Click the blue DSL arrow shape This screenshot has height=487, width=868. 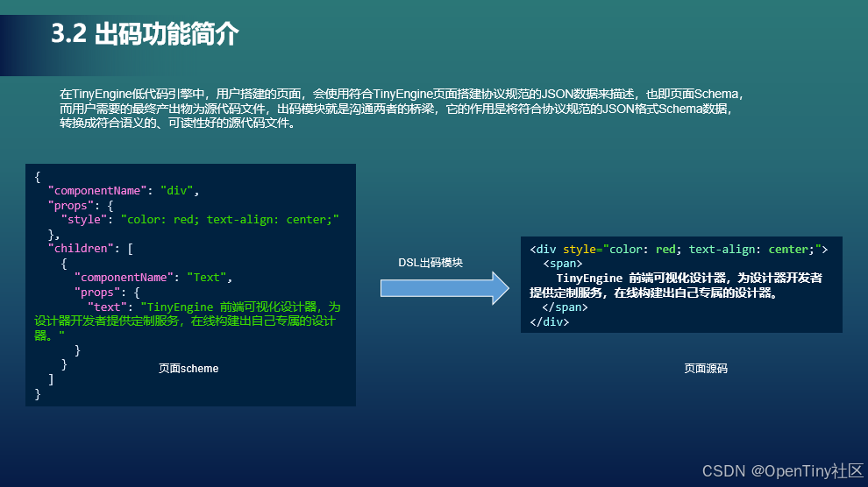[x=445, y=288]
